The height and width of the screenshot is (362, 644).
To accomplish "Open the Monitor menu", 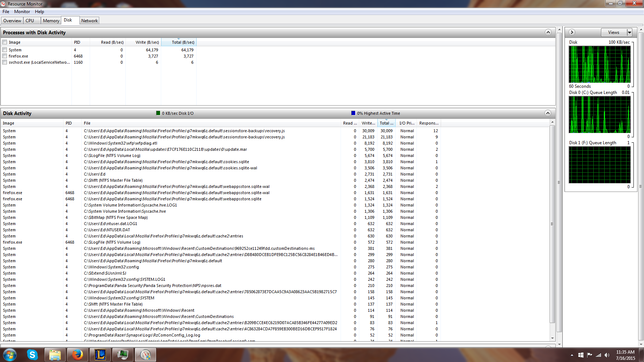I will point(22,12).
